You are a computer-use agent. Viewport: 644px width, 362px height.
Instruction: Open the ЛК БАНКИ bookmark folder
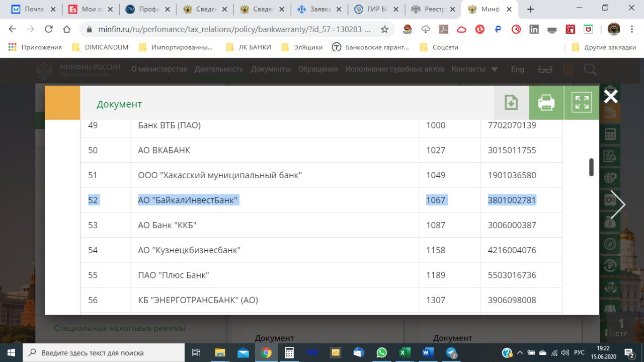249,47
